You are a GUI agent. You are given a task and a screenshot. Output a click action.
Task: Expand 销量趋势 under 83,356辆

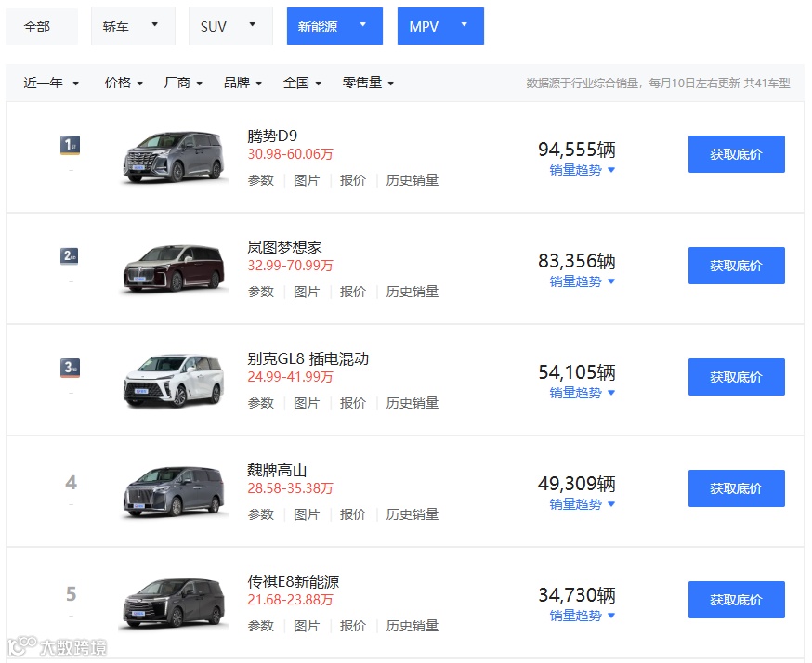583,281
